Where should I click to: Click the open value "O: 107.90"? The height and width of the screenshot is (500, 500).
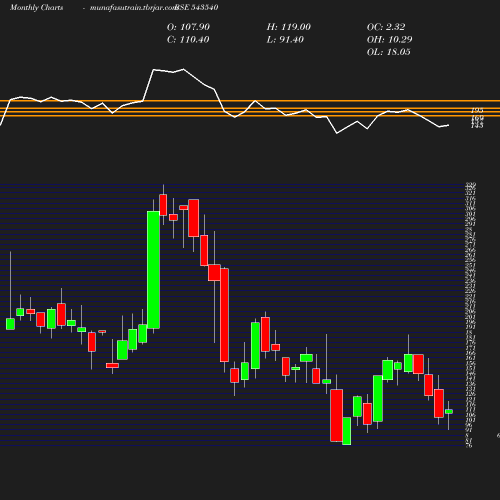[x=188, y=27]
